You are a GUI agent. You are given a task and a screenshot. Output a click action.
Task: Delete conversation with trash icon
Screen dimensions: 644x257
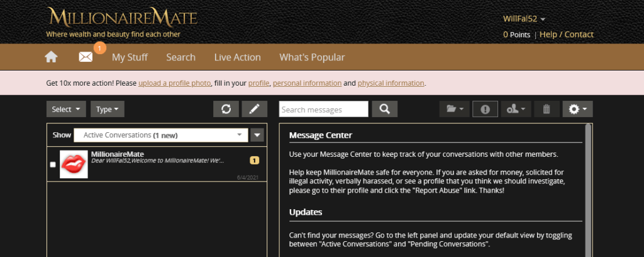[547, 109]
